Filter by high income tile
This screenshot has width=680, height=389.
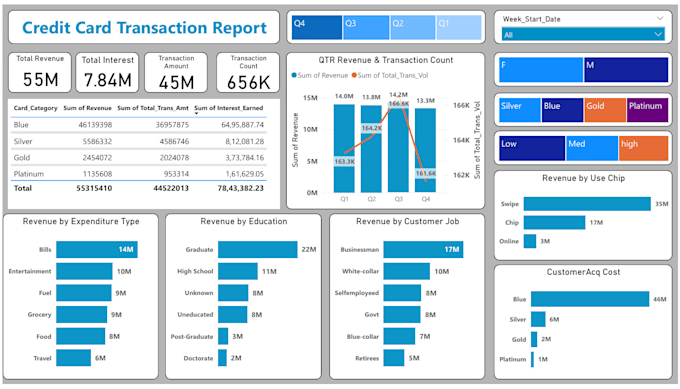(x=644, y=148)
